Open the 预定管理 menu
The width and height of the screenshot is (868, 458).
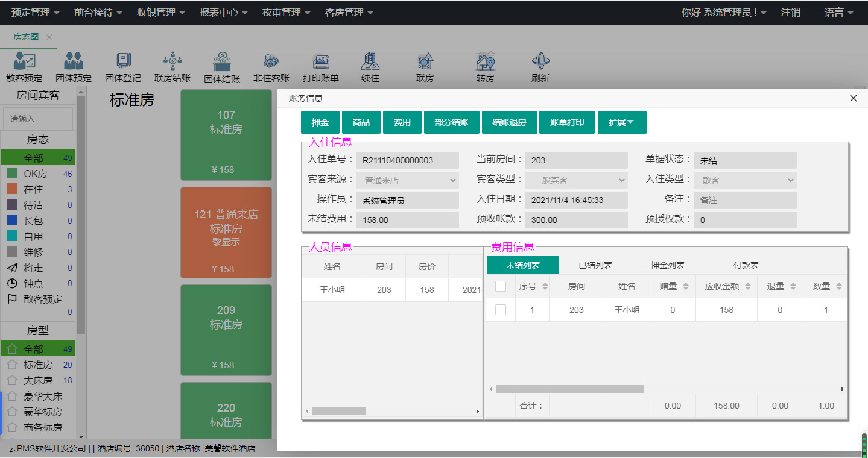pyautogui.click(x=36, y=12)
